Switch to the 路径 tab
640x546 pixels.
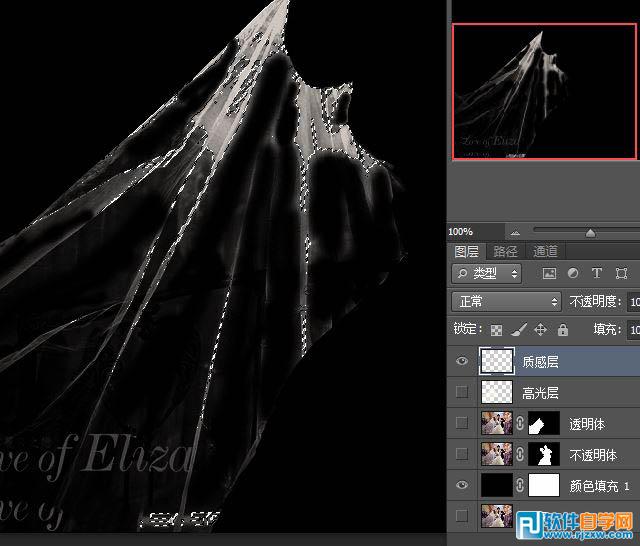coord(505,251)
